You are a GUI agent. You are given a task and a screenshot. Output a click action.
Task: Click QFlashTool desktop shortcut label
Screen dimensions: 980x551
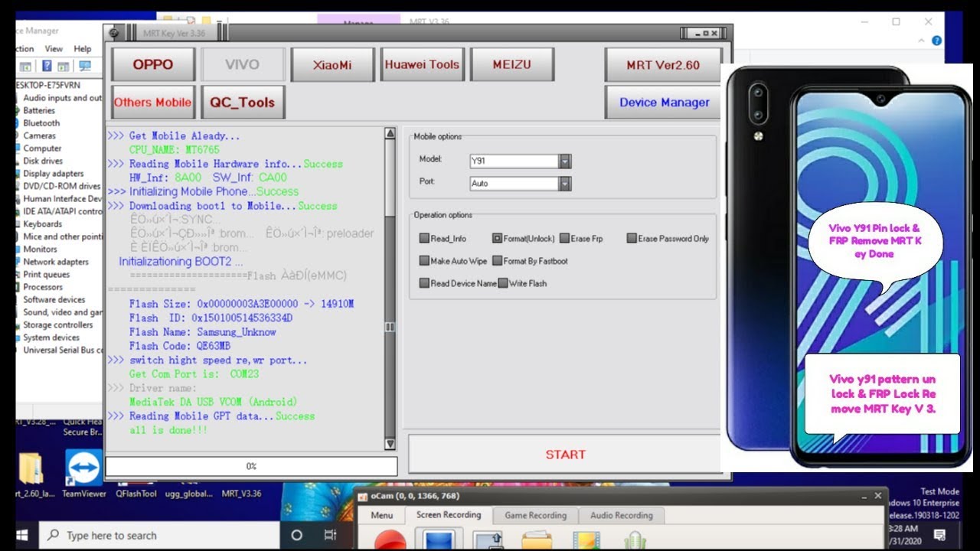[x=136, y=494]
